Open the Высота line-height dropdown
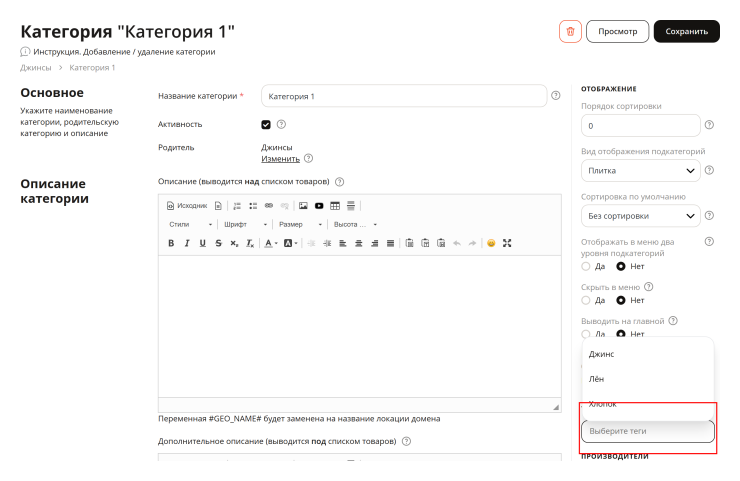Screen dimensions: 740x481 (355, 224)
